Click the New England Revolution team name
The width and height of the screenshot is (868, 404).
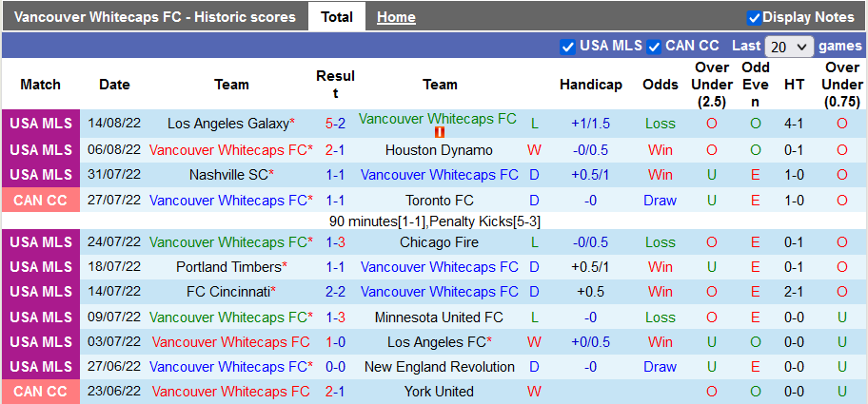[x=439, y=367]
